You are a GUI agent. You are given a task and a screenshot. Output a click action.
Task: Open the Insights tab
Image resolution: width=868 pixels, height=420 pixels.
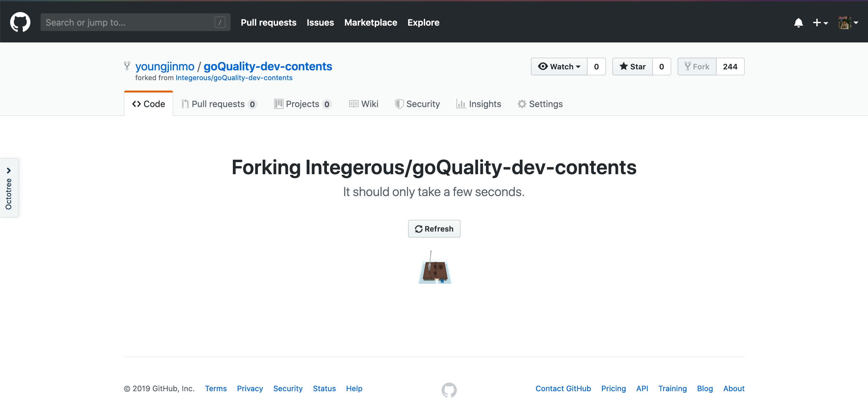[478, 104]
